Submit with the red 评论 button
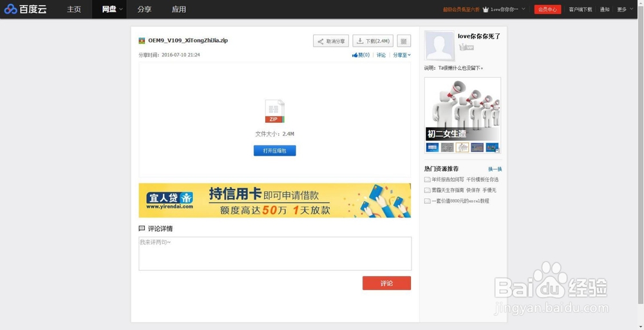 click(386, 283)
